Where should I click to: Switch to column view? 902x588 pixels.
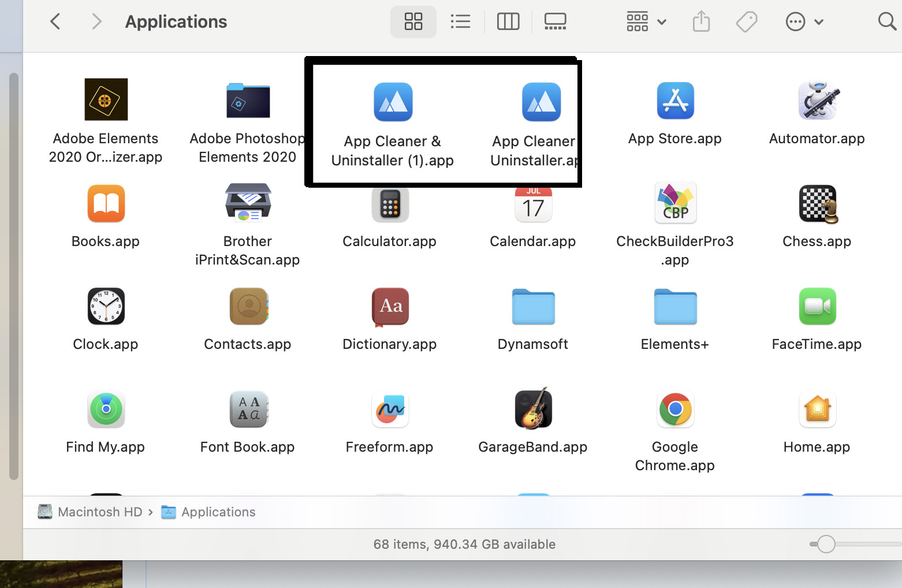pos(508,22)
